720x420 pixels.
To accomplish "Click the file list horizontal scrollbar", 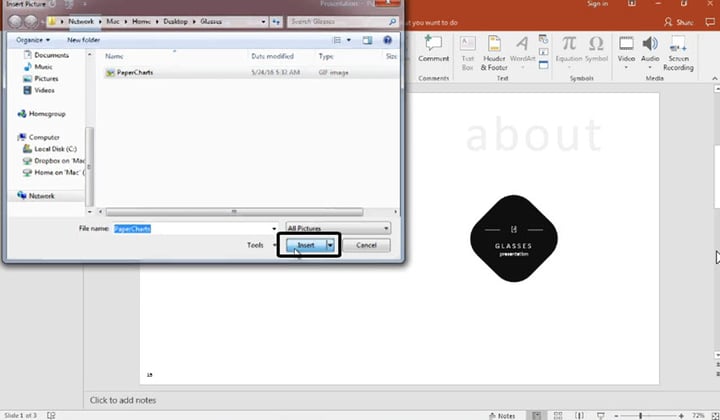I will click(234, 212).
